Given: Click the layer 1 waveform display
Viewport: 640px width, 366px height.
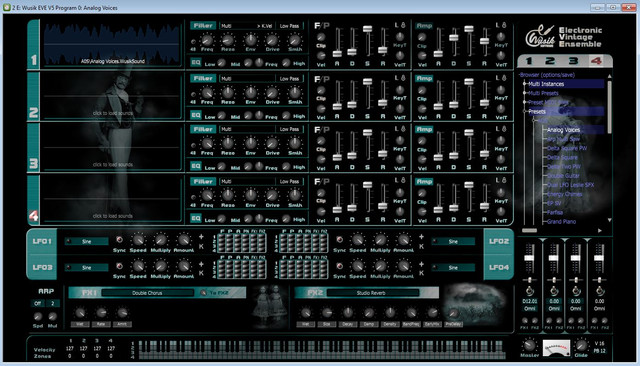Looking at the screenshot, I should click(x=111, y=44).
